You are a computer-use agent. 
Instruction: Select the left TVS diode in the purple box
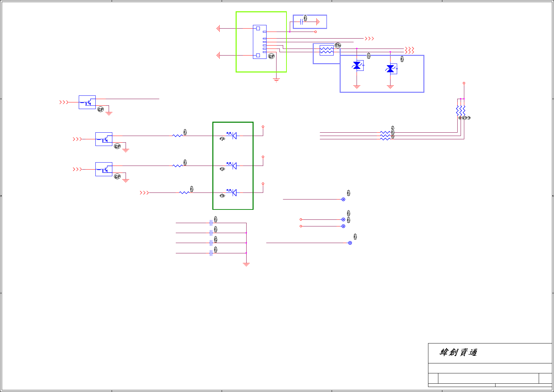pos(357,65)
